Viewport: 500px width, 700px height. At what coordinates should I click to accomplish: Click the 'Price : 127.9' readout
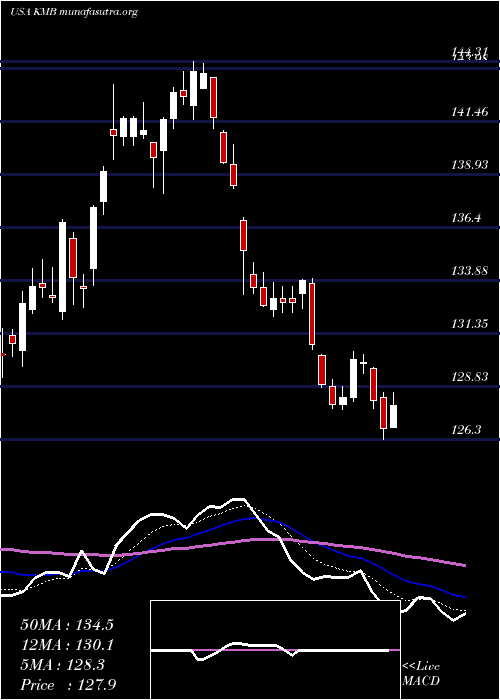(x=70, y=685)
